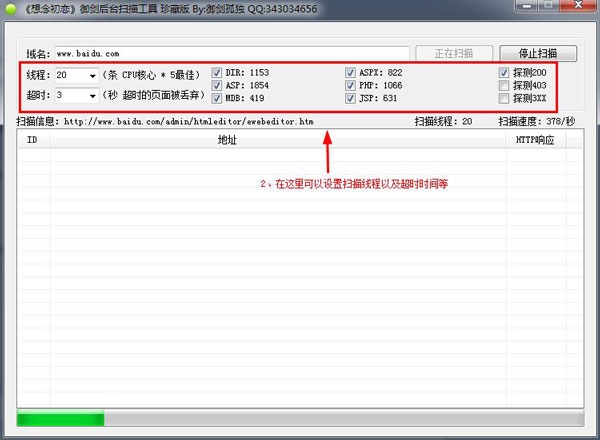
Task: Uncheck the JSP: 631 checkbox
Action: tap(350, 98)
